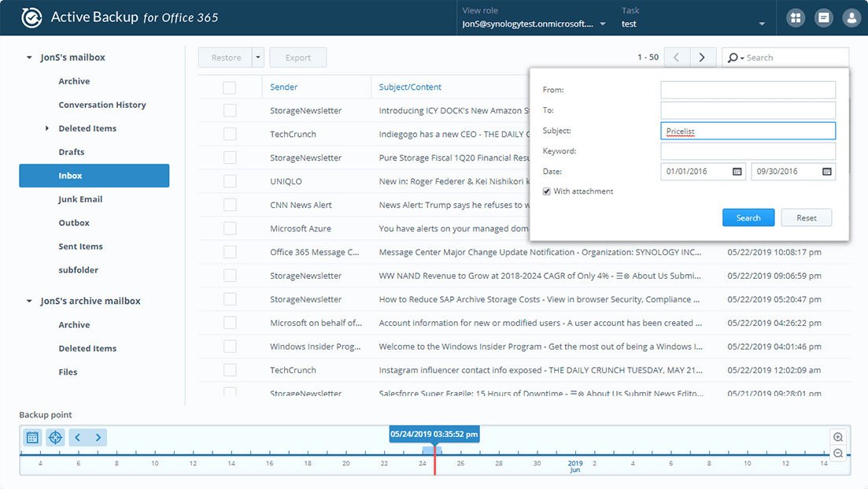
Task: Check the Windows Insider Program email row
Action: (x=230, y=346)
